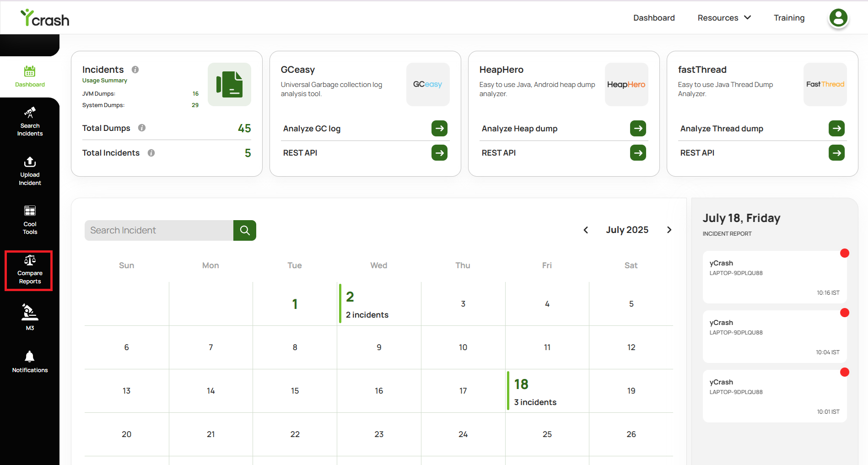Open Cool Tools sidebar item
This screenshot has width=868, height=465.
point(30,220)
